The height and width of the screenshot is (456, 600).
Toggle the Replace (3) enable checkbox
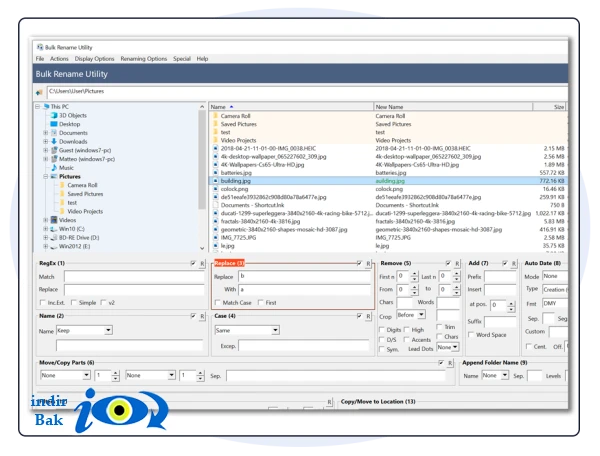click(359, 263)
